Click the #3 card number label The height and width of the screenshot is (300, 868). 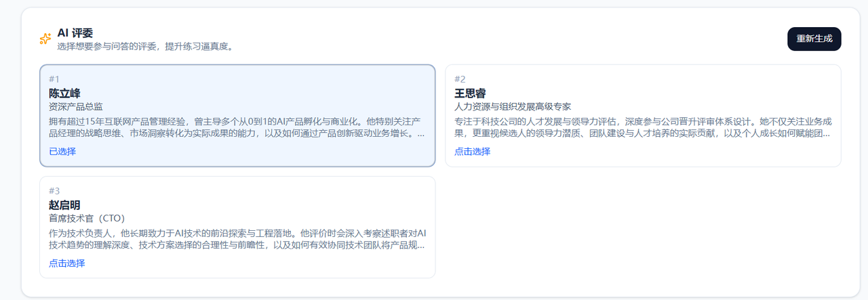(54, 191)
